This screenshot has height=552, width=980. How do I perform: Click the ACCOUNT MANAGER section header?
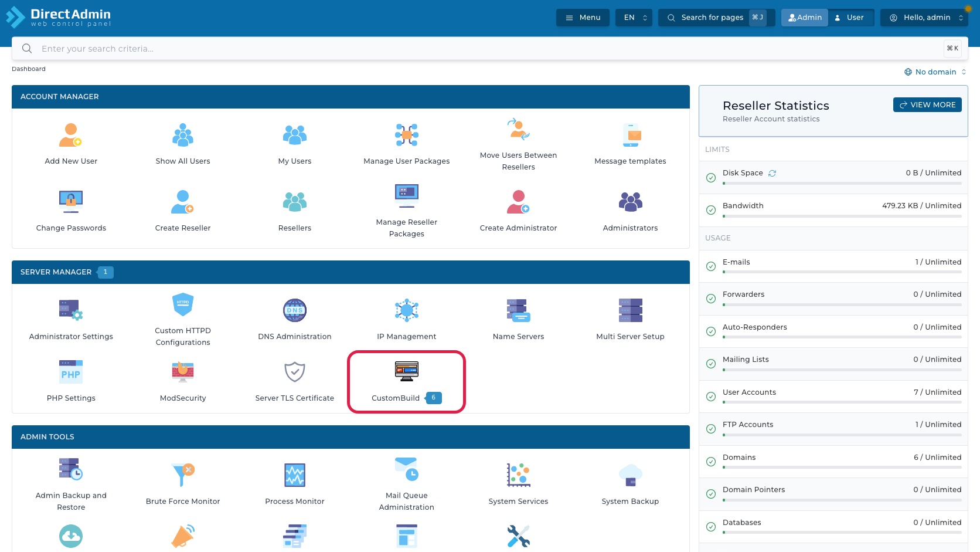coord(351,97)
